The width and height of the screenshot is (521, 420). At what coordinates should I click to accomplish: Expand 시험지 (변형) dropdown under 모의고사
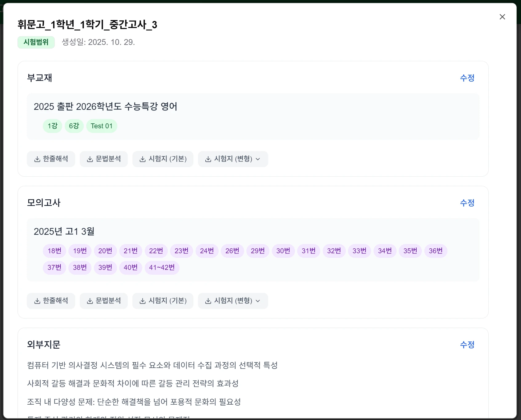pos(233,301)
